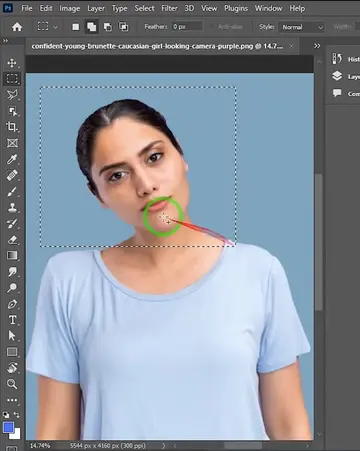Select the Clone Stamp tool

[x=12, y=207]
